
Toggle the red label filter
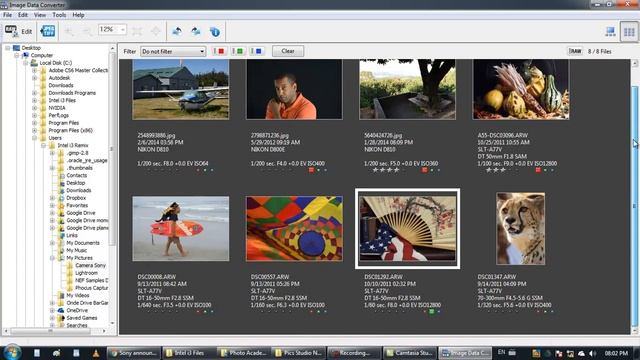[219, 51]
